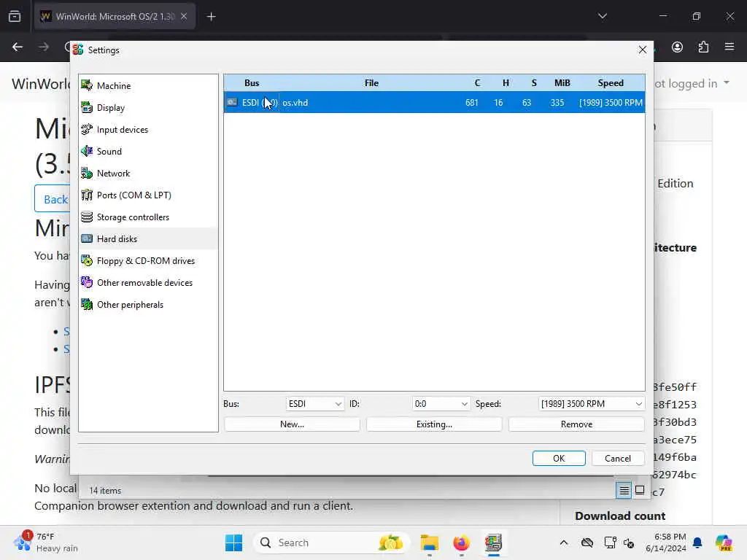Image resolution: width=747 pixels, height=560 pixels.
Task: Open Other peripherals icon
Action: (x=87, y=304)
